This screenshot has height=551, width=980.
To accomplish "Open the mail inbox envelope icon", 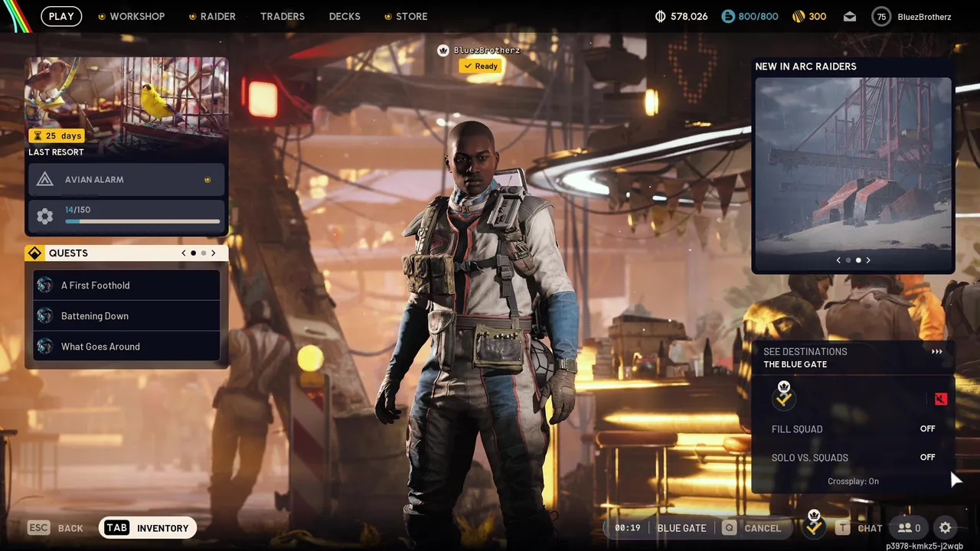I will pos(850,16).
